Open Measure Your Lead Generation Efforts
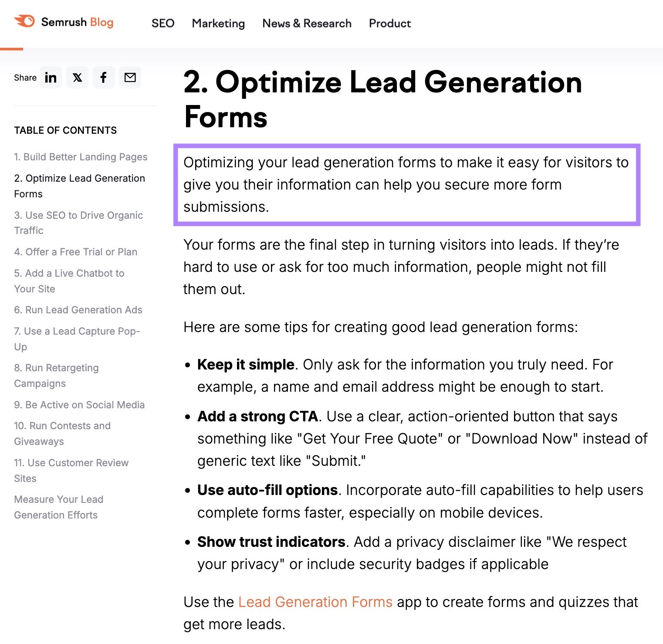663x644 pixels. click(59, 507)
